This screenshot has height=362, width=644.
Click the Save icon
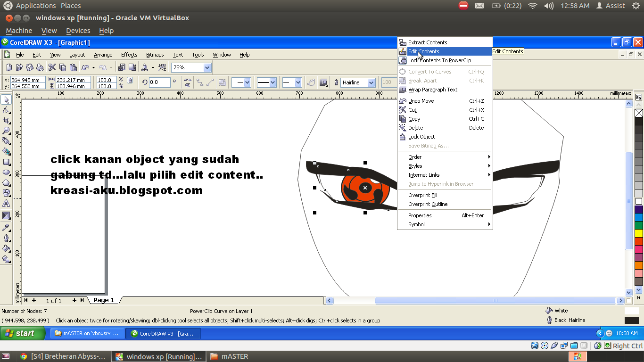(x=29, y=67)
